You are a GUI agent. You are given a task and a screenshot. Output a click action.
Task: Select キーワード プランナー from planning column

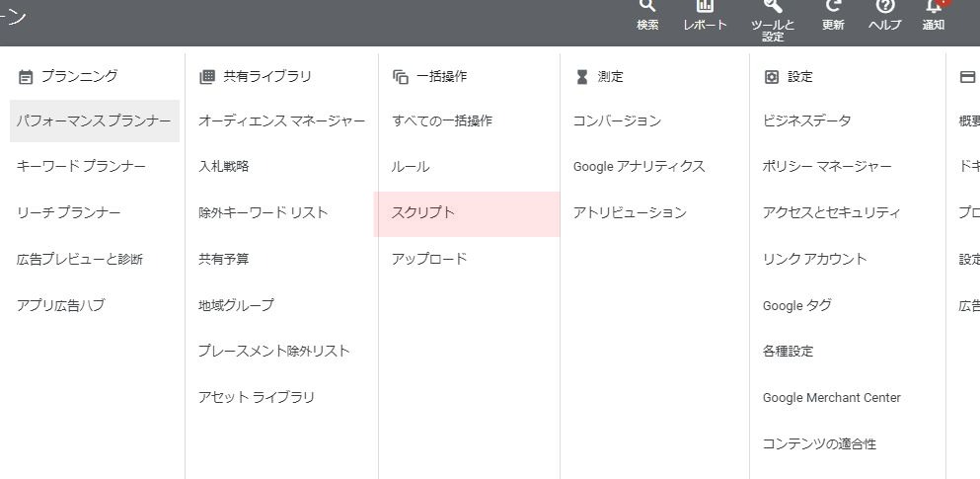coord(81,167)
